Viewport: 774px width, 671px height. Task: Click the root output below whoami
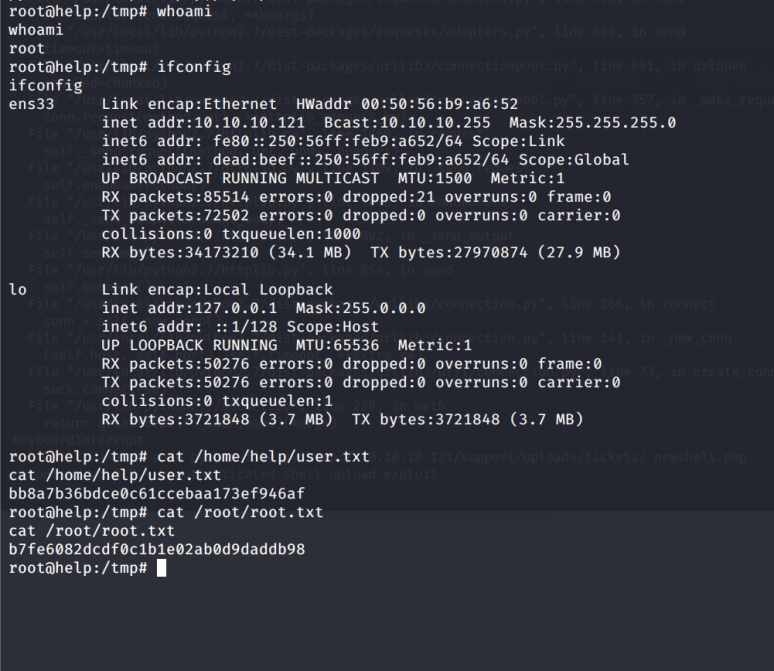point(25,48)
